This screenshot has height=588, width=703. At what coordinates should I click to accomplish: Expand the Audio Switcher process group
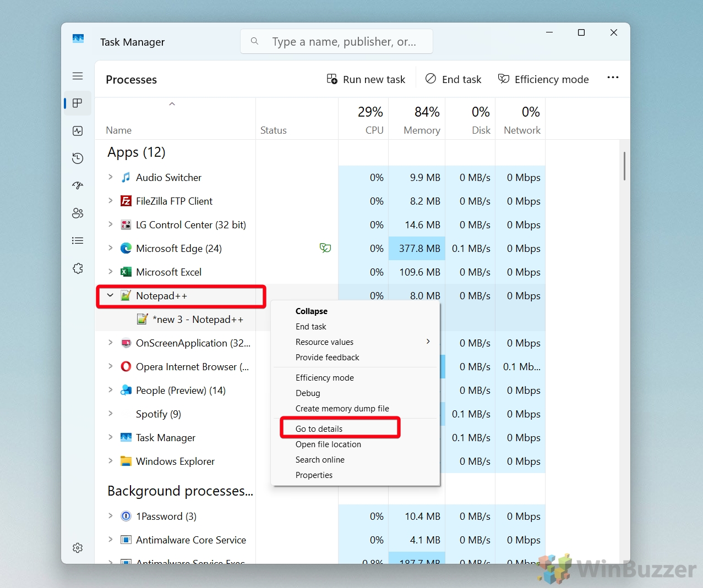point(111,177)
